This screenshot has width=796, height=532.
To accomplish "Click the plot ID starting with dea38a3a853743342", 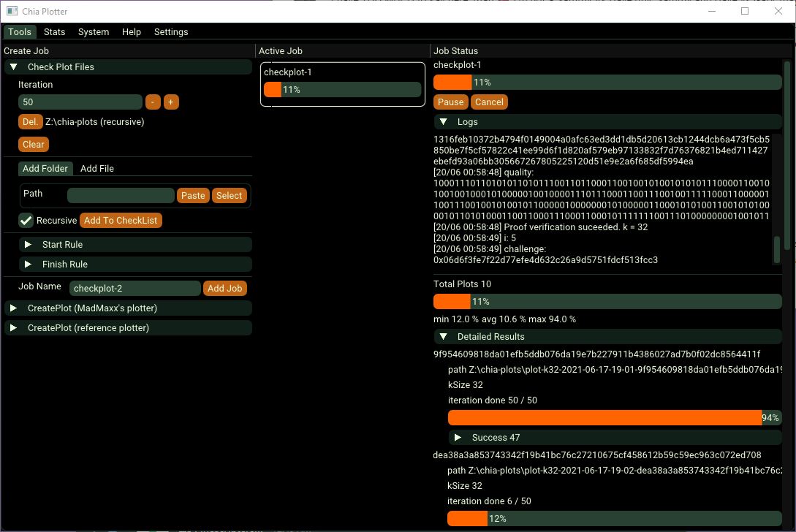I will 597,455.
